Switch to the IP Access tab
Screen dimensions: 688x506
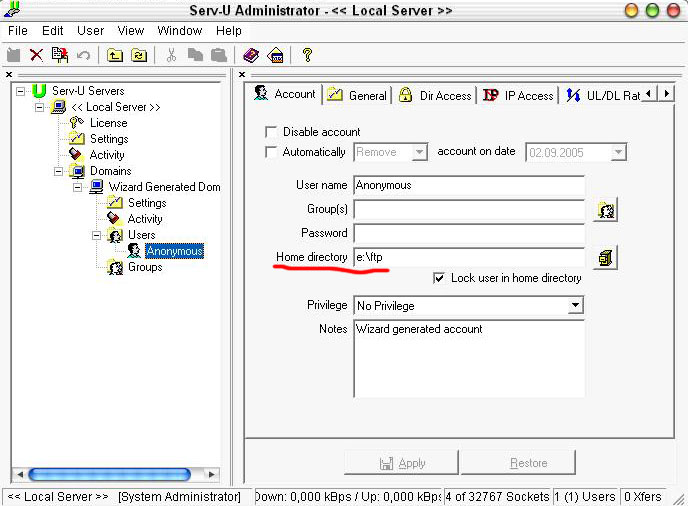518,95
